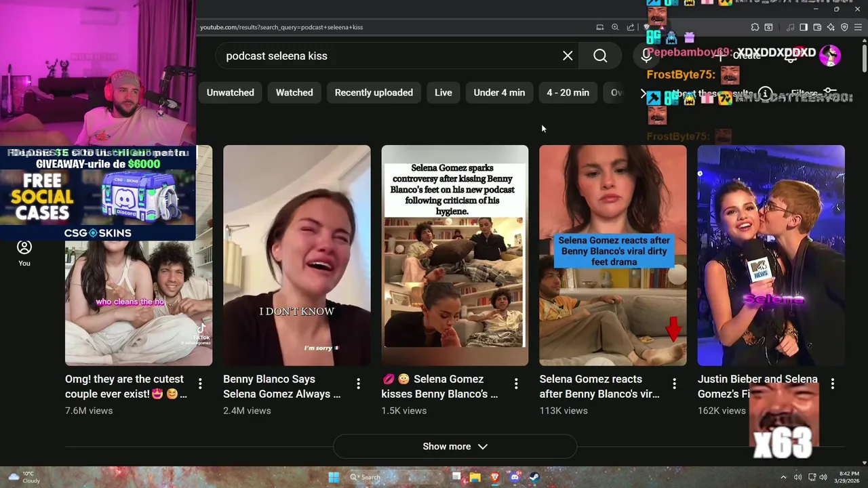Open Brave browser from the taskbar
The width and height of the screenshot is (868, 488).
(x=495, y=477)
